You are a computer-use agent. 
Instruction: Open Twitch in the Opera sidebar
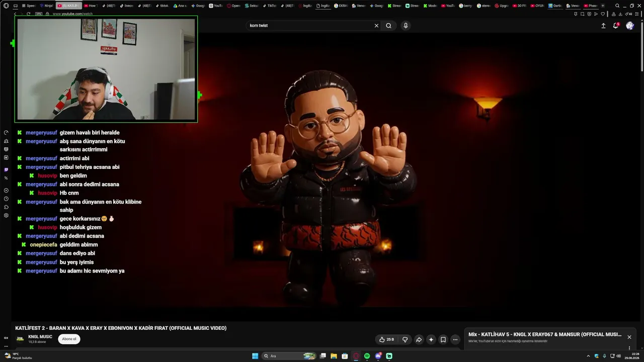(x=6, y=169)
